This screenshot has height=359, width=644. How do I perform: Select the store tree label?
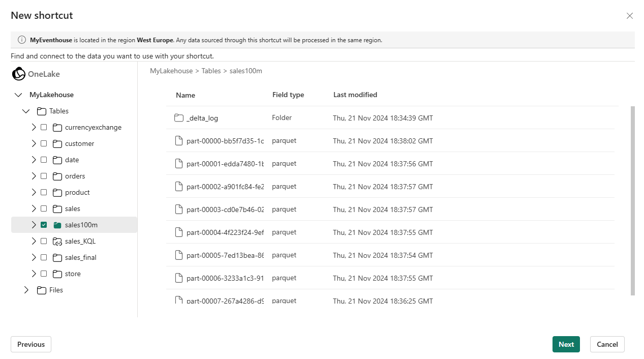click(x=73, y=274)
